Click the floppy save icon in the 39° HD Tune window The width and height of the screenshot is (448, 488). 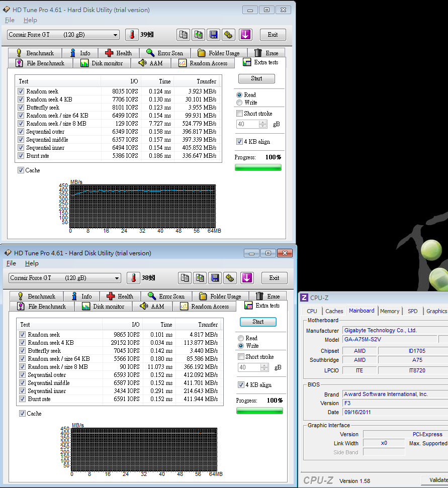(214, 35)
